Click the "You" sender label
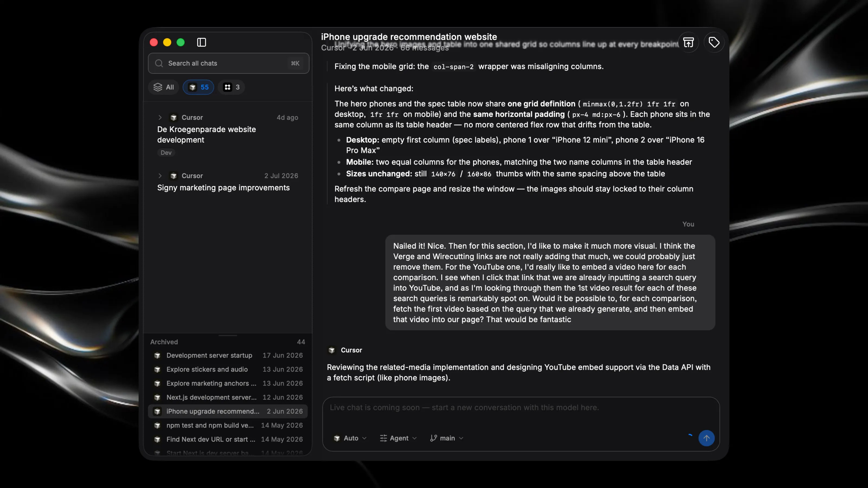This screenshot has height=488, width=868. 688,224
